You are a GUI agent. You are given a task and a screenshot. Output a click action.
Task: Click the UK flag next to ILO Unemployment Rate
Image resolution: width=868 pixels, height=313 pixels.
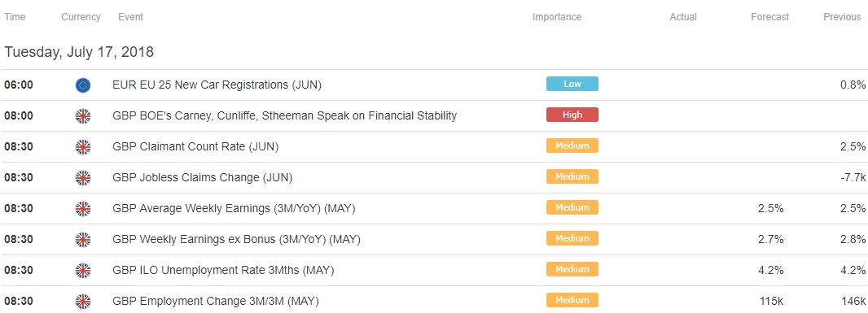[x=83, y=271]
